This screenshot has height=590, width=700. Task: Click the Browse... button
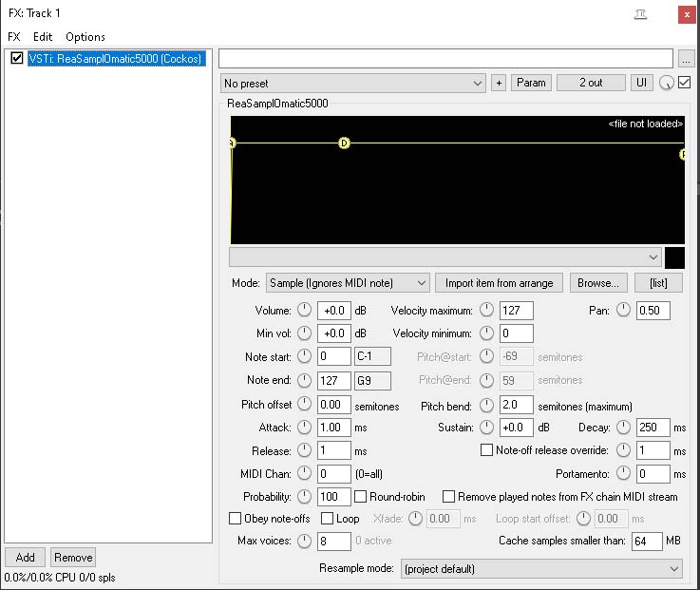598,283
